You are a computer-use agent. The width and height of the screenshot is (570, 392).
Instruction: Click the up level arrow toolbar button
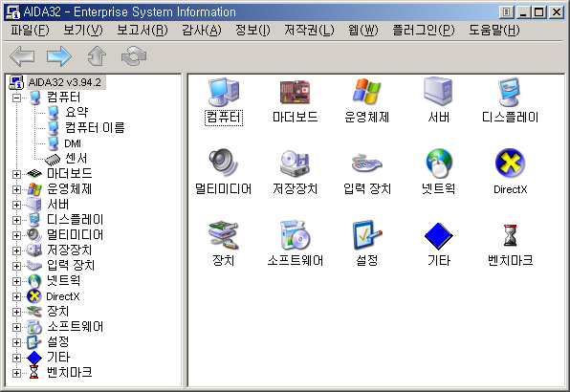point(97,56)
